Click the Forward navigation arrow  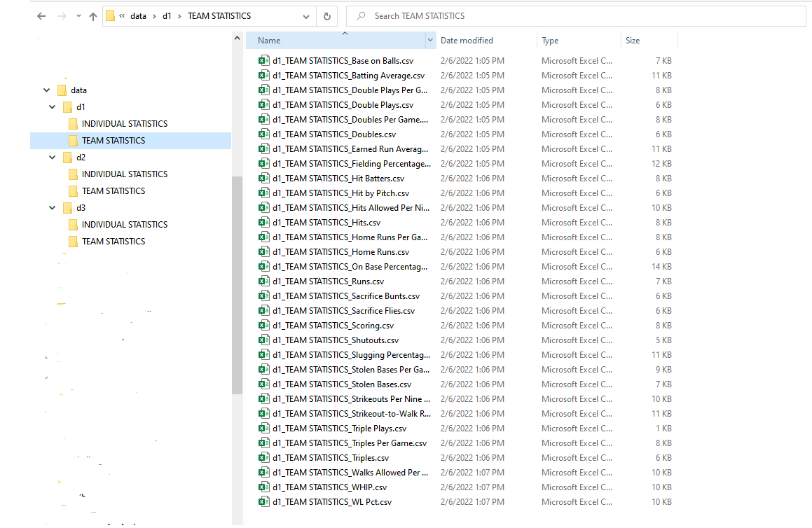(x=62, y=16)
